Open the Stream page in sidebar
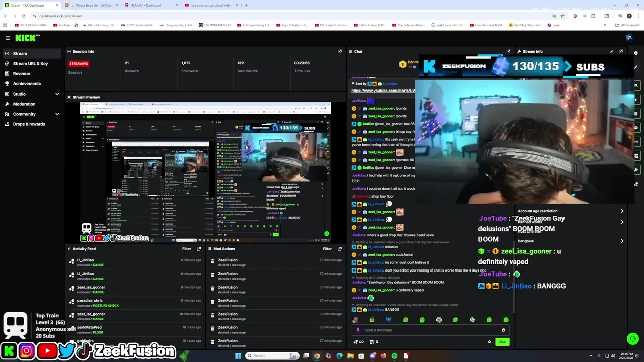The image size is (644, 362). (31, 53)
